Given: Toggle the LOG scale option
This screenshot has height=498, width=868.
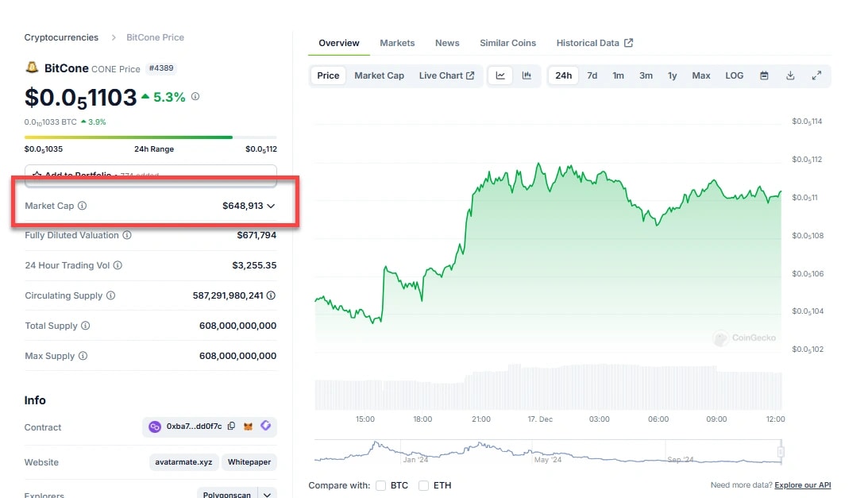Looking at the screenshot, I should 734,75.
